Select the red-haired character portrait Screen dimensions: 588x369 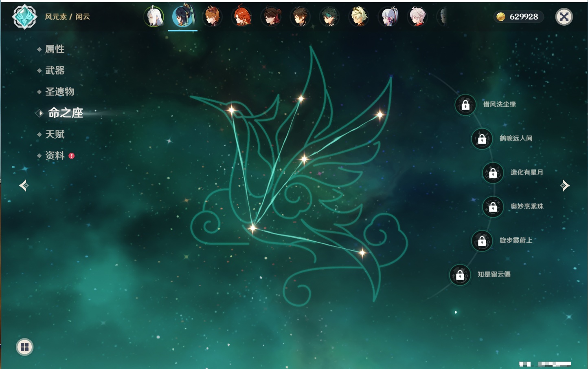click(x=242, y=17)
